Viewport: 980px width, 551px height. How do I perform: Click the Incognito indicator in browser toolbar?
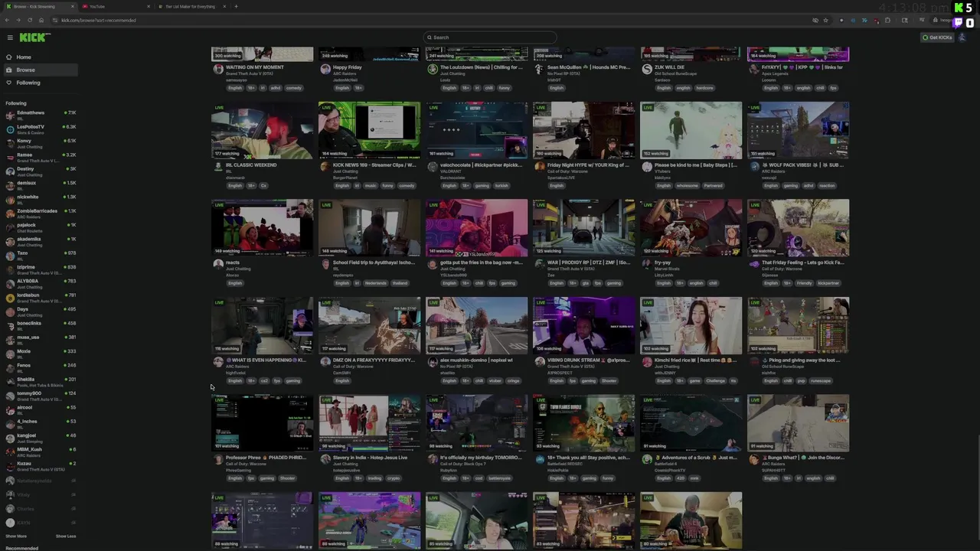[943, 20]
